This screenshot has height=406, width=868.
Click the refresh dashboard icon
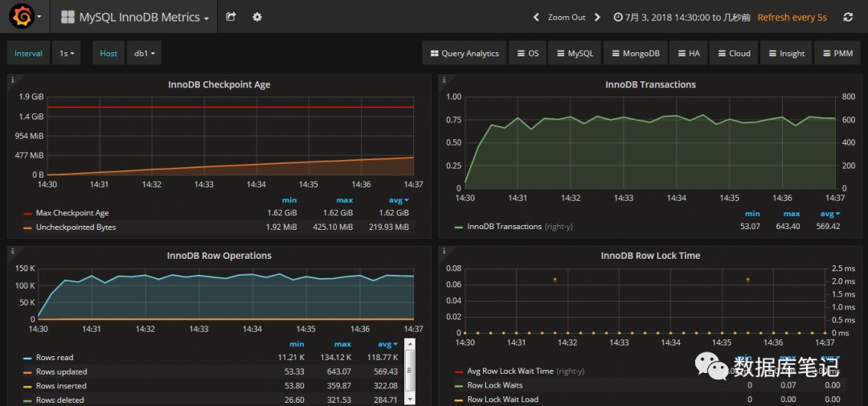click(x=847, y=17)
